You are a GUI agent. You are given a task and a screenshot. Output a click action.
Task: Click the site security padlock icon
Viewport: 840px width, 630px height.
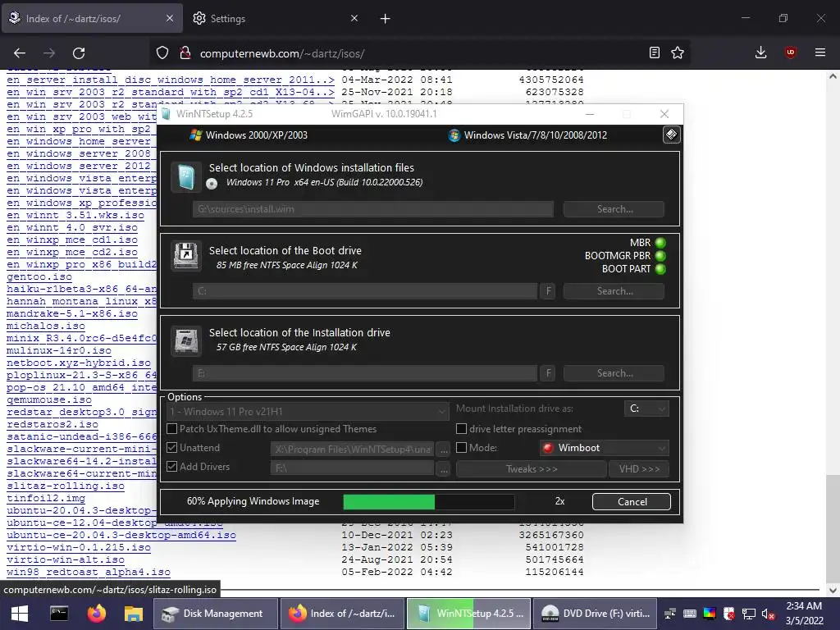point(185,53)
